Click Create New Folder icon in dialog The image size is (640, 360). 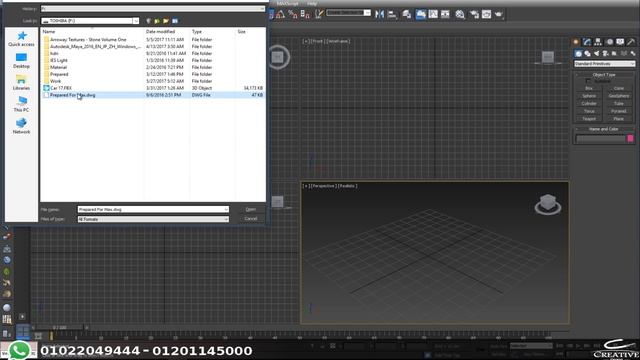(x=166, y=21)
